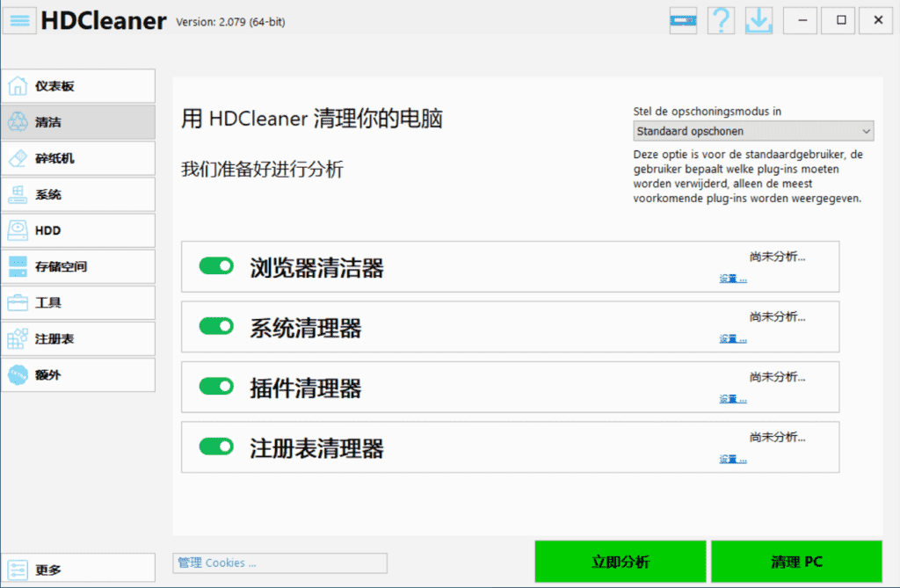Click the toolbar icon left of help
Image resolution: width=900 pixels, height=588 pixels.
(x=683, y=19)
